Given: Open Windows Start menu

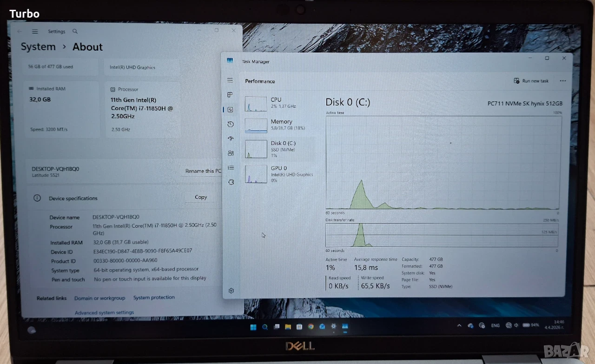Looking at the screenshot, I should [253, 327].
